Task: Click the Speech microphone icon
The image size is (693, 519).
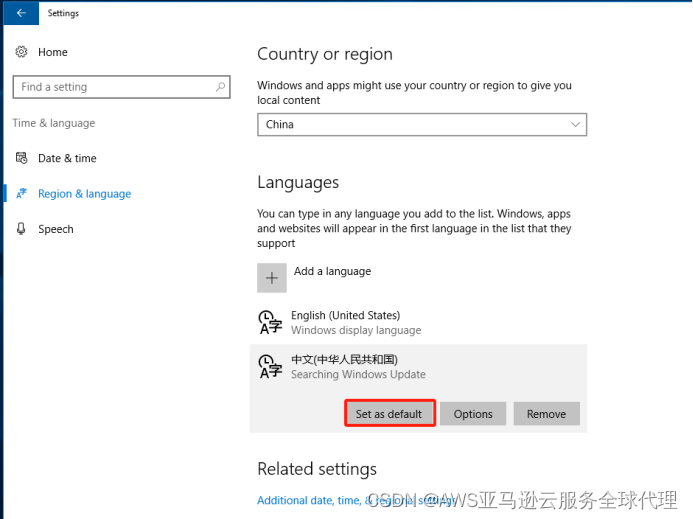Action: coord(21,229)
